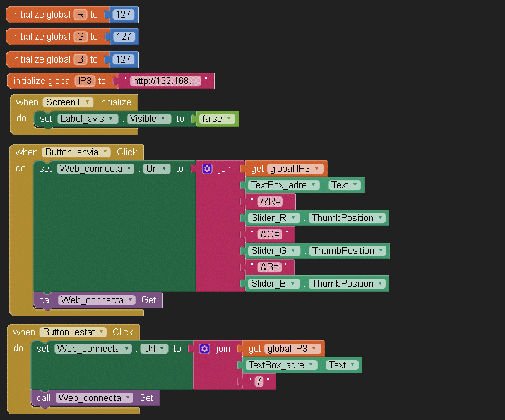
Task: Edit the 127 value of global B
Action: [x=124, y=59]
